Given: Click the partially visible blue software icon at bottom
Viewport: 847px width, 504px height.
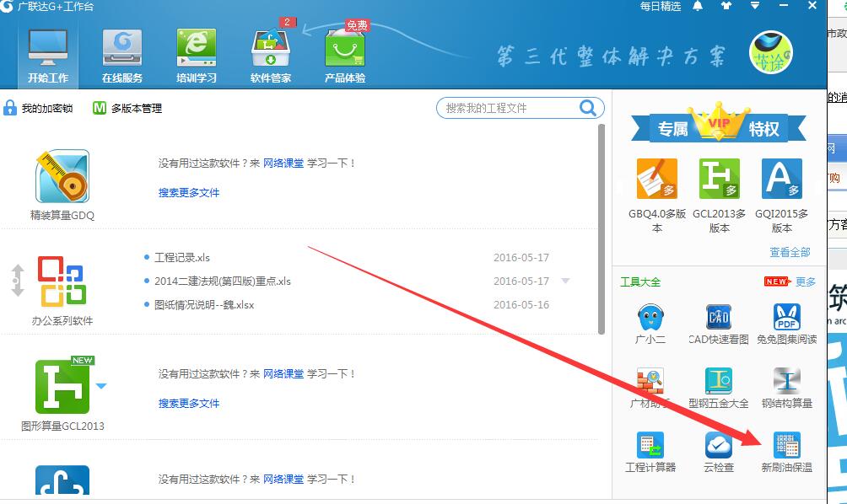Looking at the screenshot, I should pyautogui.click(x=62, y=480).
